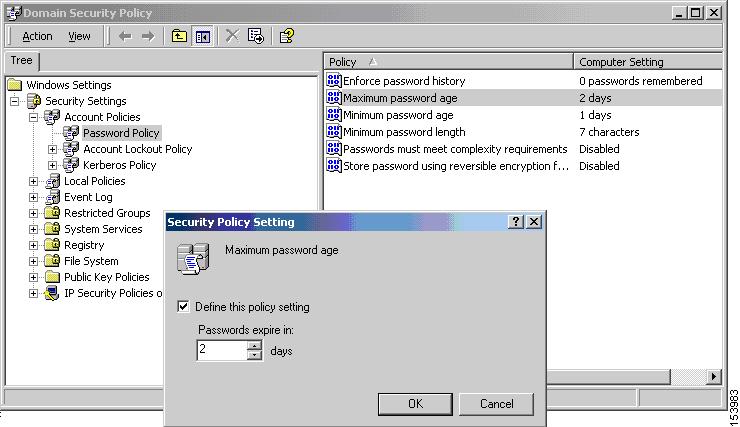This screenshot has height=427, width=740.
Task: Select Passwords must meet complexity requirements row
Action: 523,149
